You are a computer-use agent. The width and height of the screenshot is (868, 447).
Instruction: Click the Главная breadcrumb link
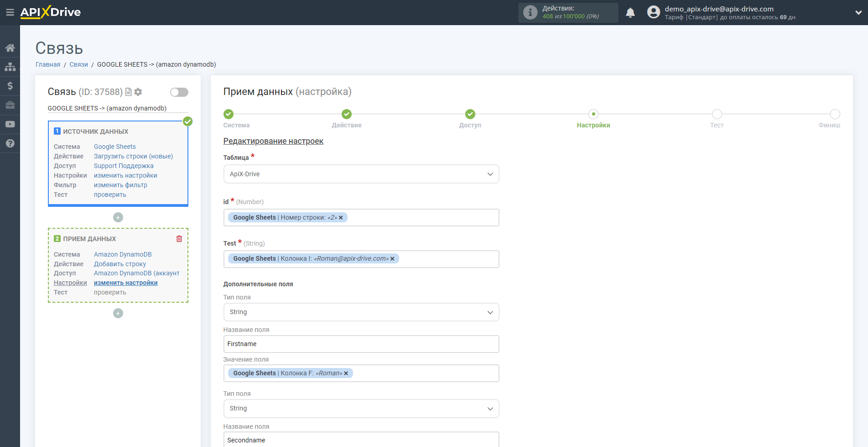[x=48, y=64]
